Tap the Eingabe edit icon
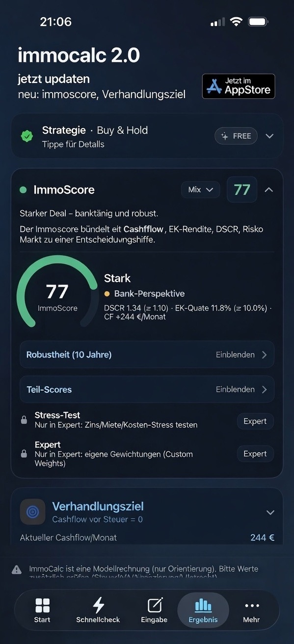Image resolution: width=294 pixels, height=644 pixels. coord(154,605)
